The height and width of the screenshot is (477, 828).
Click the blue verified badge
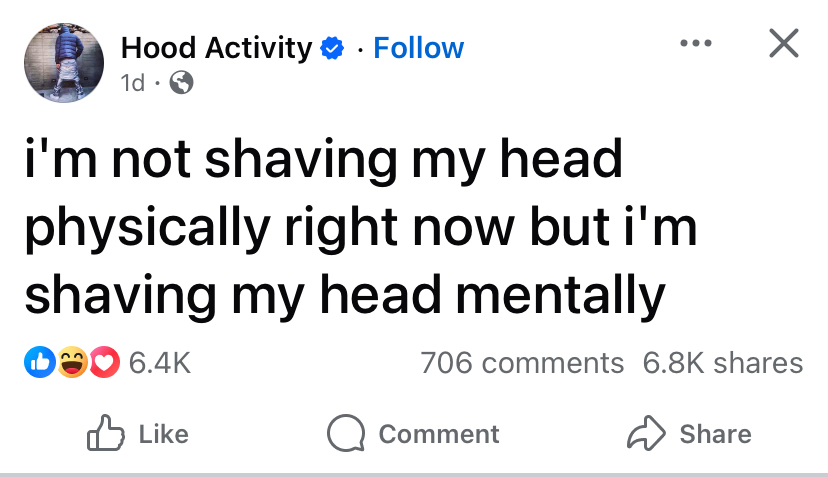[332, 47]
